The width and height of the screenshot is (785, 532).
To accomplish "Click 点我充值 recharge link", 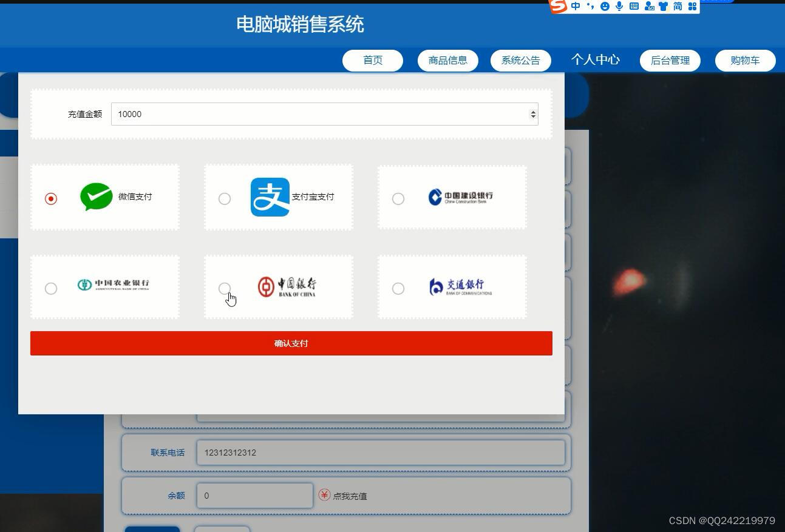I will (350, 496).
